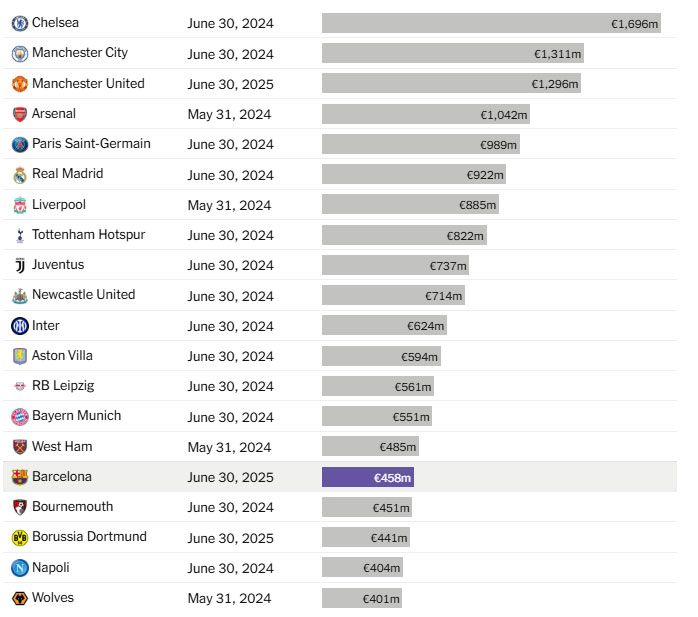
Task: Click the Bayern Munich team name
Action: pos(76,416)
